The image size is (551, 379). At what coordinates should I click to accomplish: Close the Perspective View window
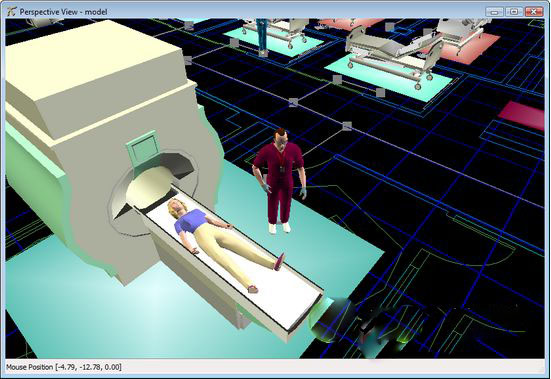point(534,12)
